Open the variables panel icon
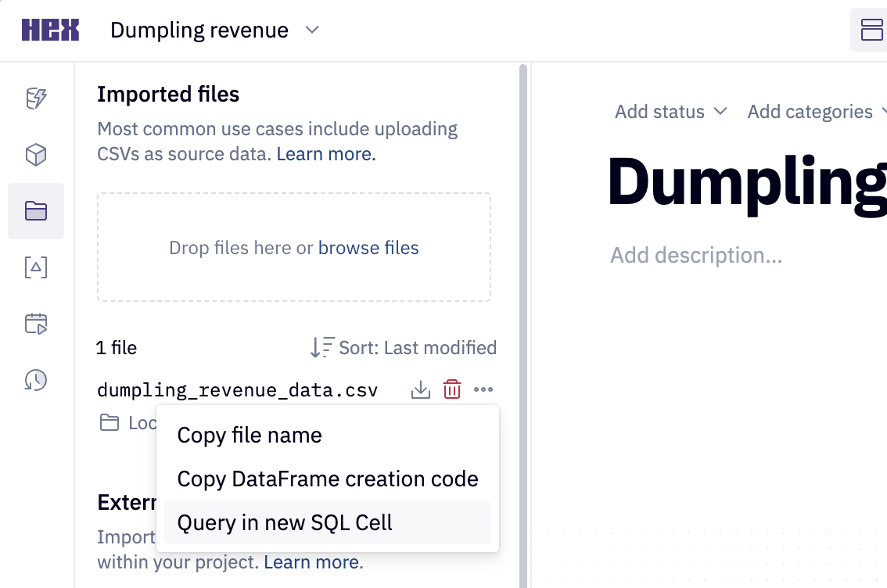887x588 pixels. 35,267
